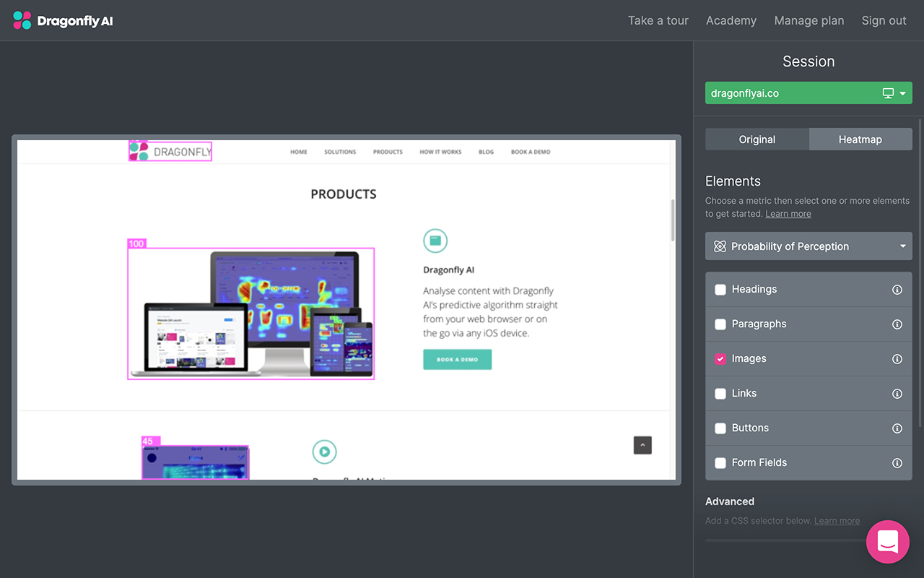Viewport: 924px width, 578px height.
Task: Open Learn more link under Elements
Action: [788, 214]
